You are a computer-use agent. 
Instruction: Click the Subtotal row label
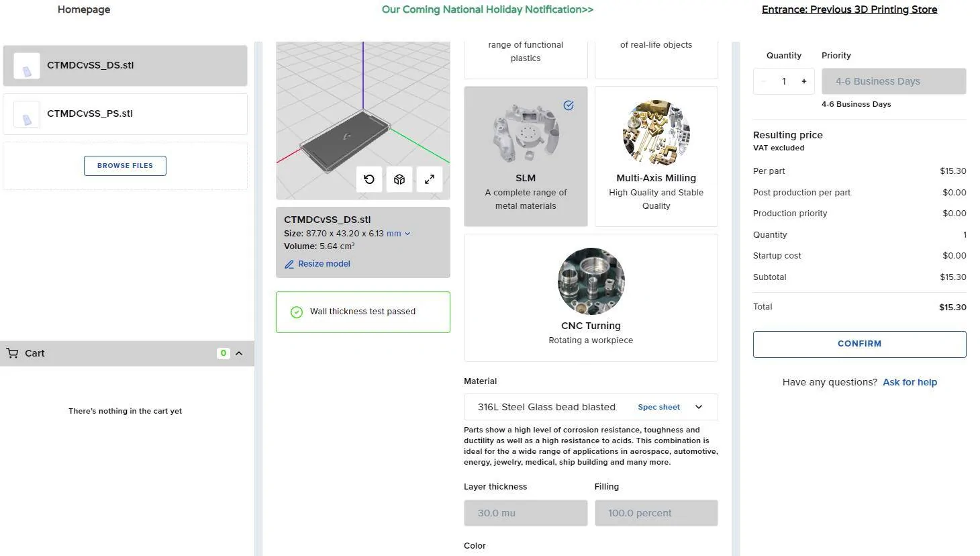[770, 277]
